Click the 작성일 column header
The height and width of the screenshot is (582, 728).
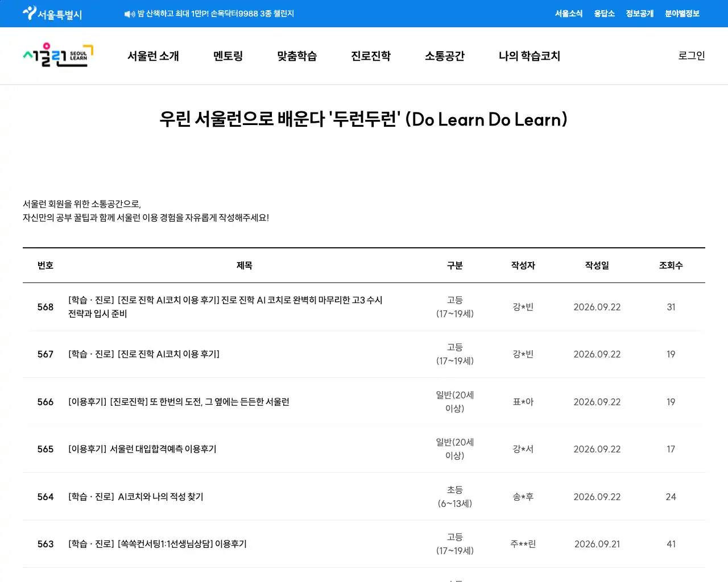coord(597,265)
